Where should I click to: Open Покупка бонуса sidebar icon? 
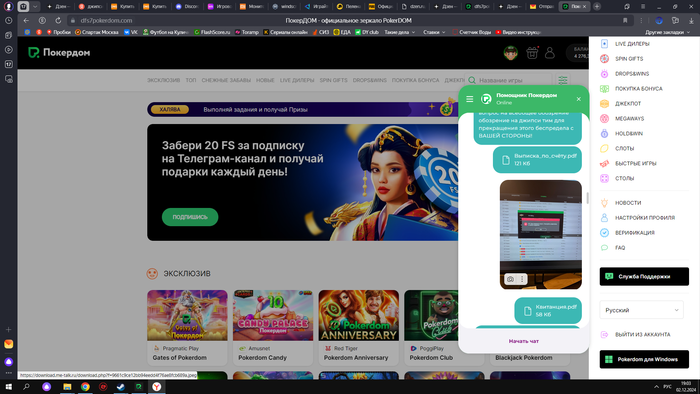click(x=604, y=88)
